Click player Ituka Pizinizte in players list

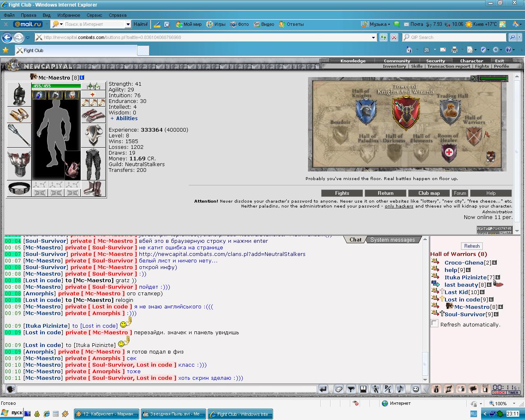coord(466,277)
